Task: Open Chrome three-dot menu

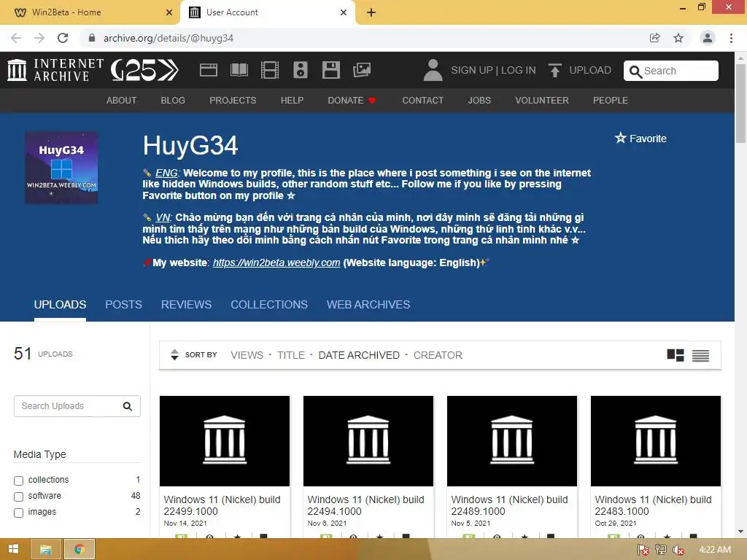Action: click(731, 38)
